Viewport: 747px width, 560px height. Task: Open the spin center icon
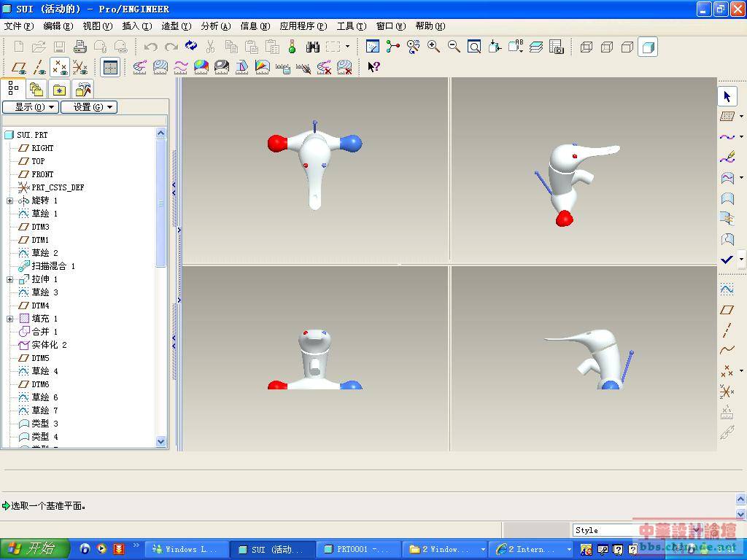coord(393,47)
